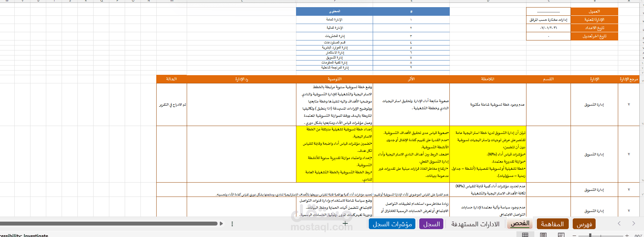Select the orange الإدارة column header
This screenshot has height=237, width=644.
point(594,79)
